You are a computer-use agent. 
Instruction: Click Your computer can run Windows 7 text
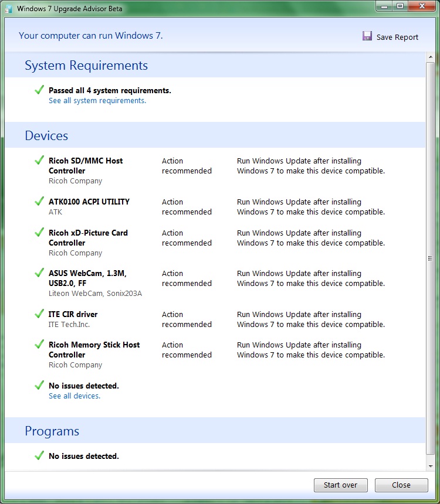coord(91,36)
